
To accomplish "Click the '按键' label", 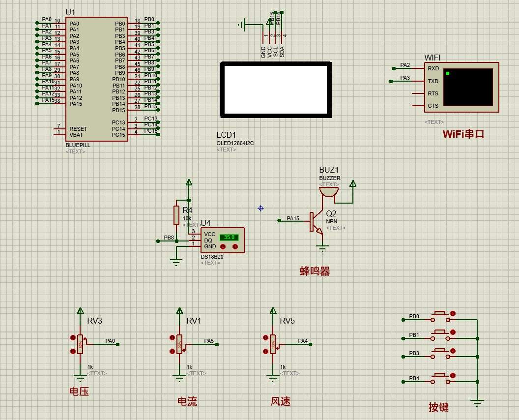I will point(438,407).
